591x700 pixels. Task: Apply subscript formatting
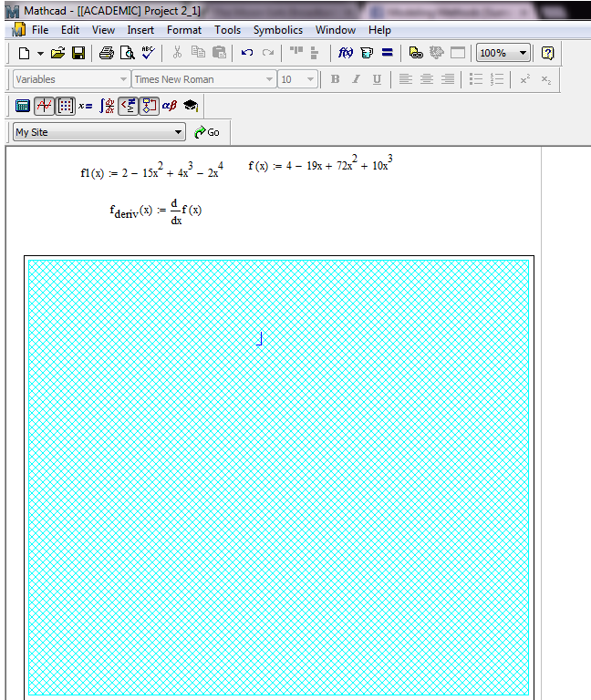coord(546,79)
